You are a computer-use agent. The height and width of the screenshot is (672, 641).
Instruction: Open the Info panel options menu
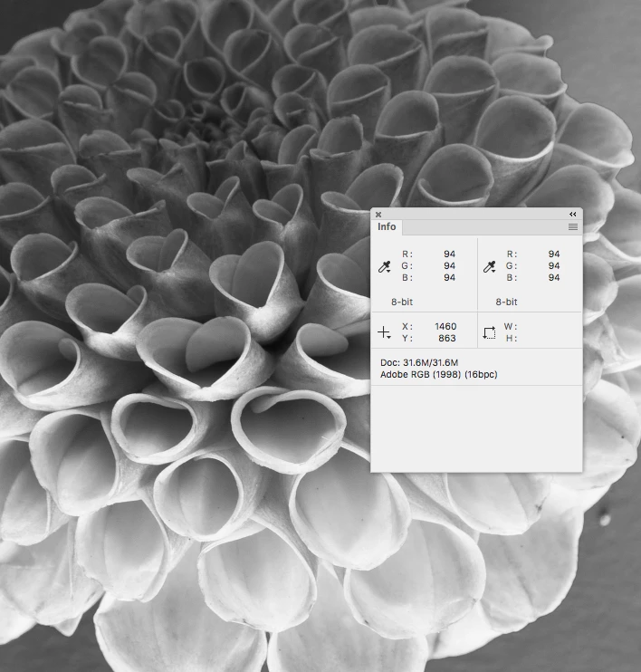573,226
